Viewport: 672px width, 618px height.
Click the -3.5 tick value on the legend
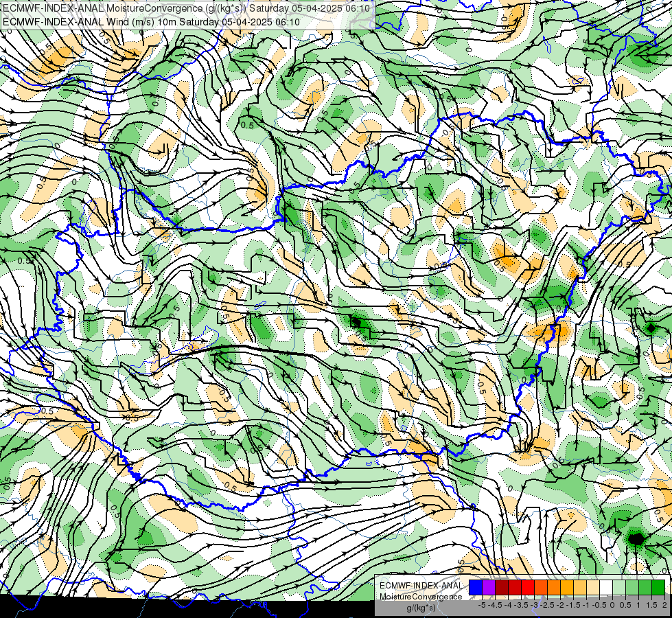click(522, 605)
